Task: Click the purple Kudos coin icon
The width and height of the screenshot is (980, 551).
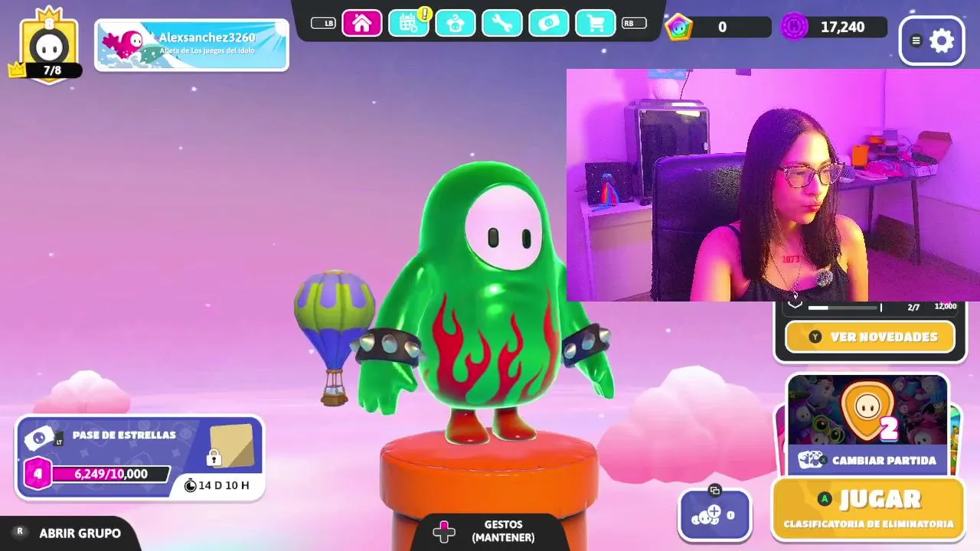Action: click(795, 28)
